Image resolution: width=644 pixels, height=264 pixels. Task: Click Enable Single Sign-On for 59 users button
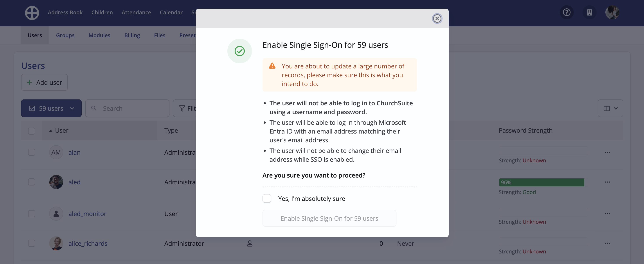click(329, 218)
